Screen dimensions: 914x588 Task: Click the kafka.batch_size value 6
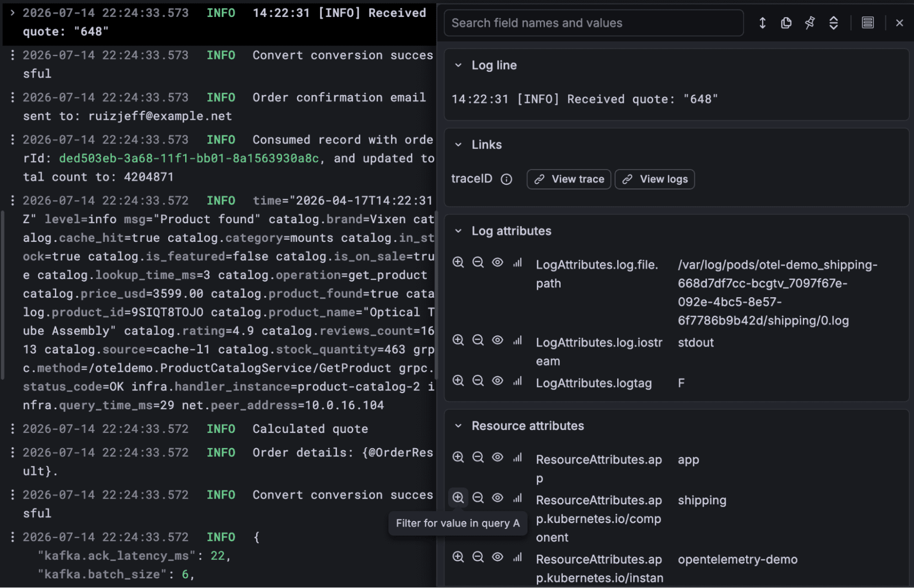pyautogui.click(x=185, y=575)
